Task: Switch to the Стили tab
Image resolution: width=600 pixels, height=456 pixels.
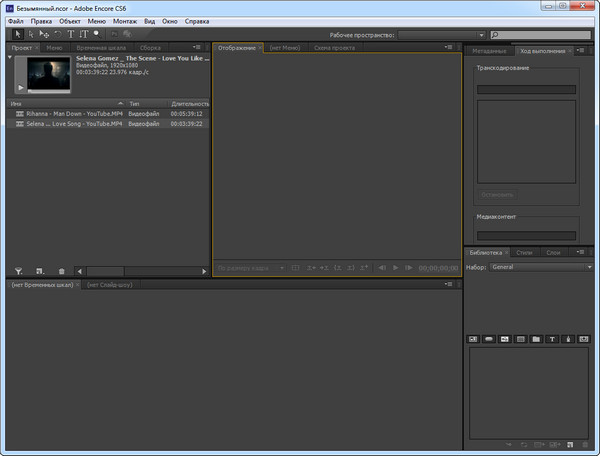Action: (525, 252)
